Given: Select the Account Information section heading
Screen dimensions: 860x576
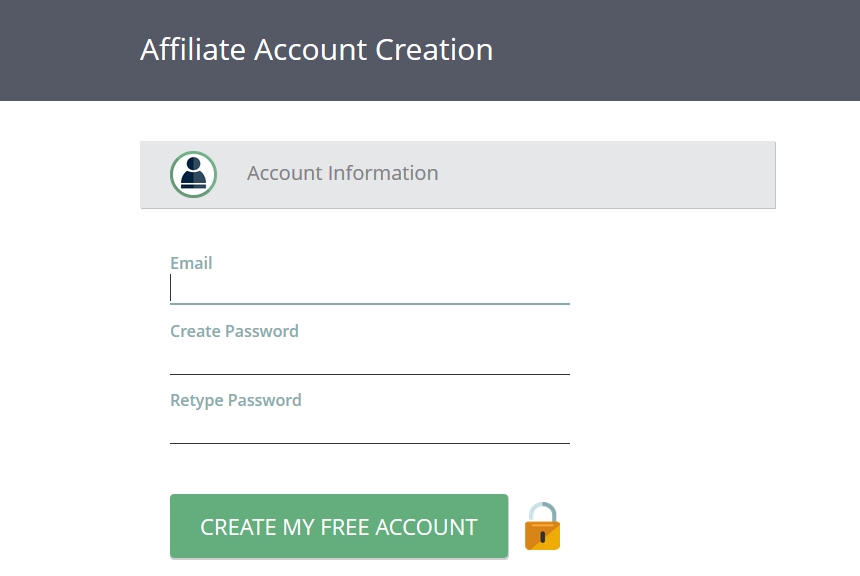Looking at the screenshot, I should pyautogui.click(x=342, y=173).
